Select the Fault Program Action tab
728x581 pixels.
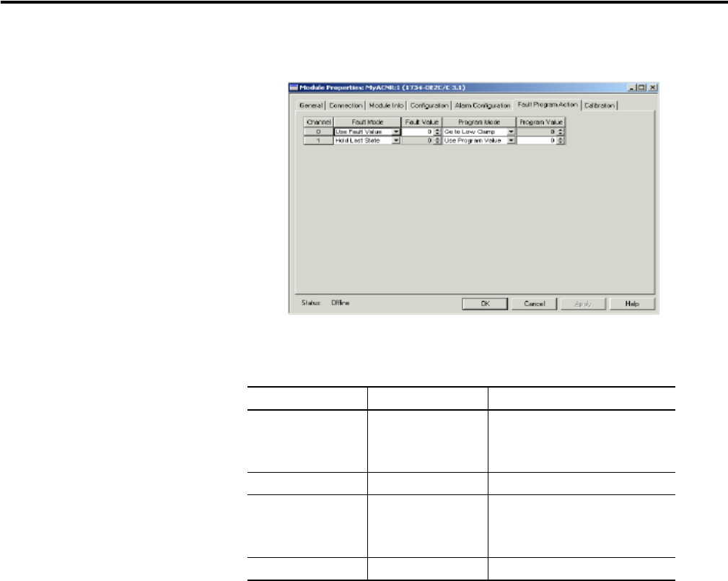[x=548, y=105]
